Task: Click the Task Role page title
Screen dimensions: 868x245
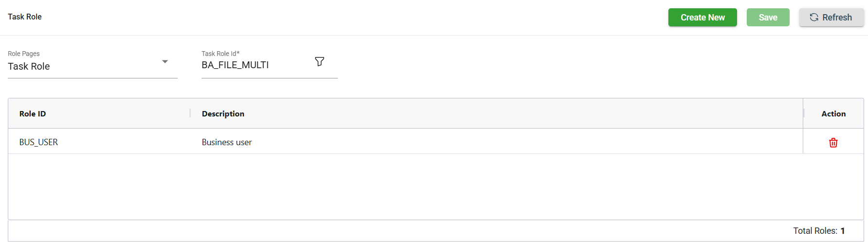Action: pos(25,17)
